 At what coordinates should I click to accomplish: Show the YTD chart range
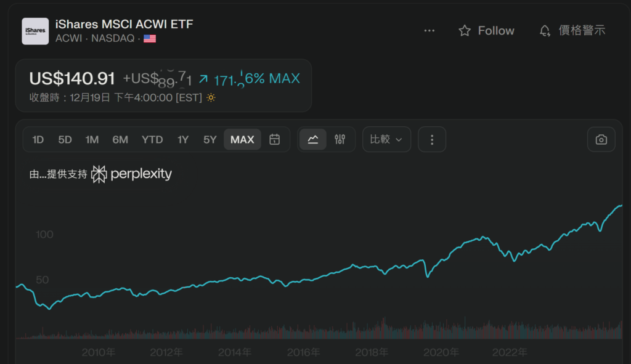point(152,140)
